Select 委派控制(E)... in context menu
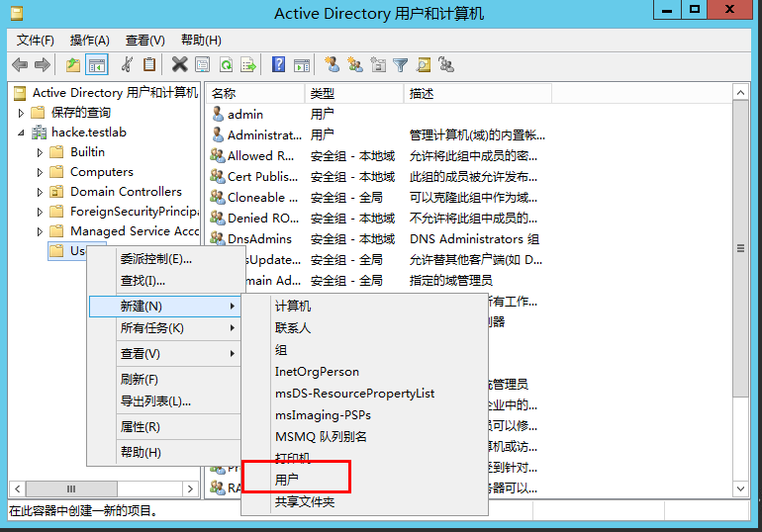 click(164, 259)
